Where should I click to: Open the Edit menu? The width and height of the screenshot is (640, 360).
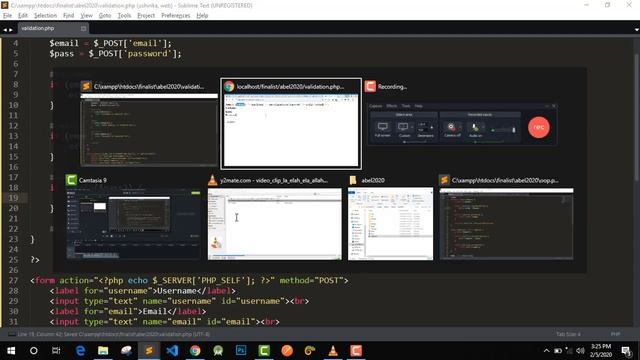pyautogui.click(x=23, y=16)
